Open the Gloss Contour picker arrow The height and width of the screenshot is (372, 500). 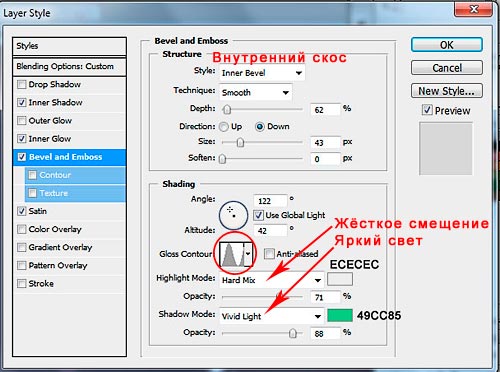coord(248,254)
